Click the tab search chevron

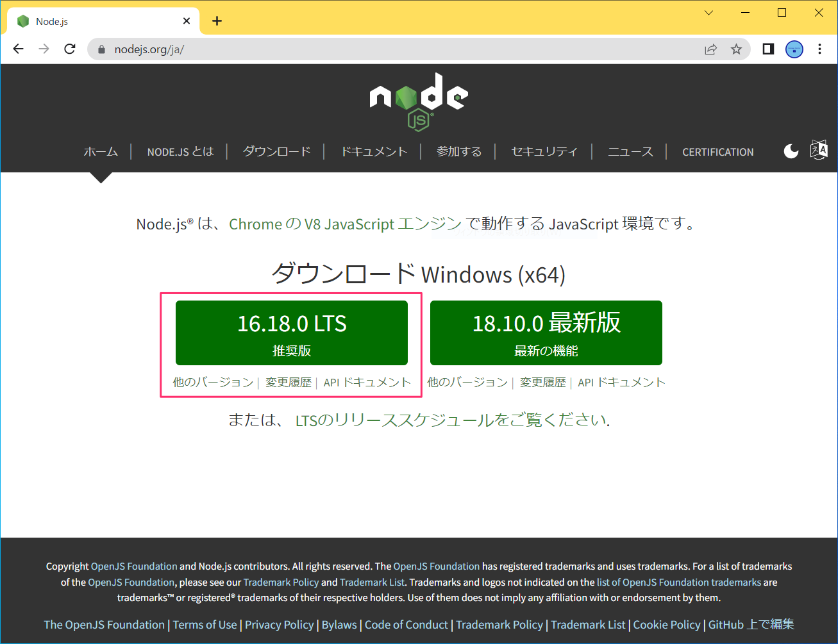[708, 13]
